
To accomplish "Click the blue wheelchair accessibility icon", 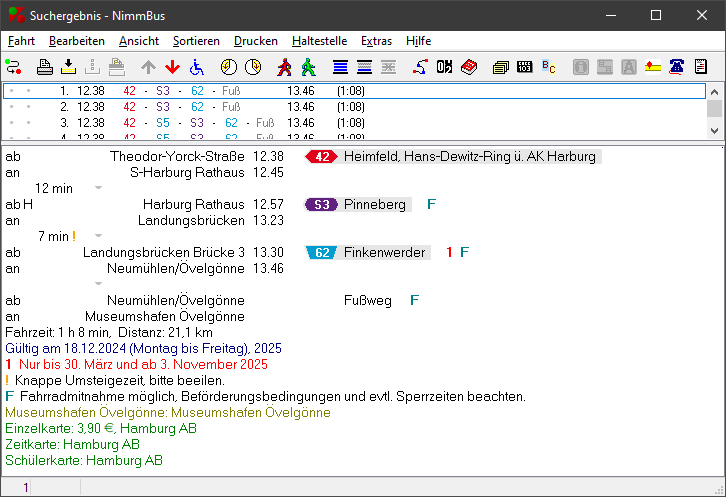I will pos(196,67).
